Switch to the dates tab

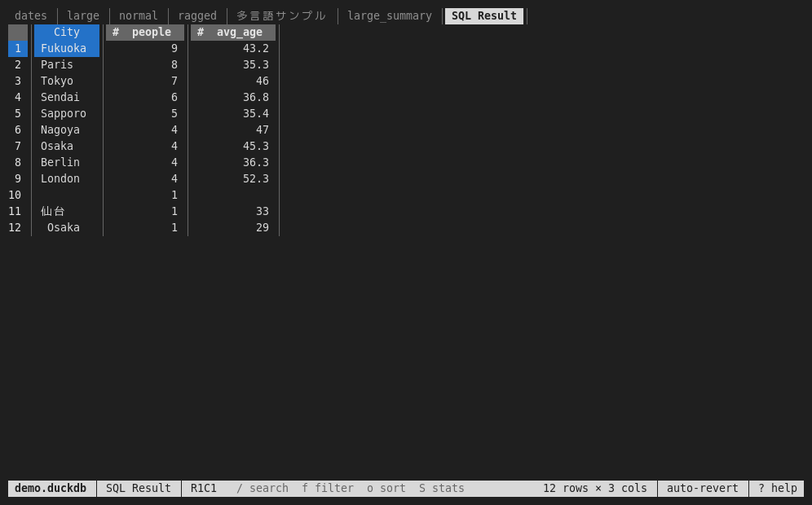30,16
